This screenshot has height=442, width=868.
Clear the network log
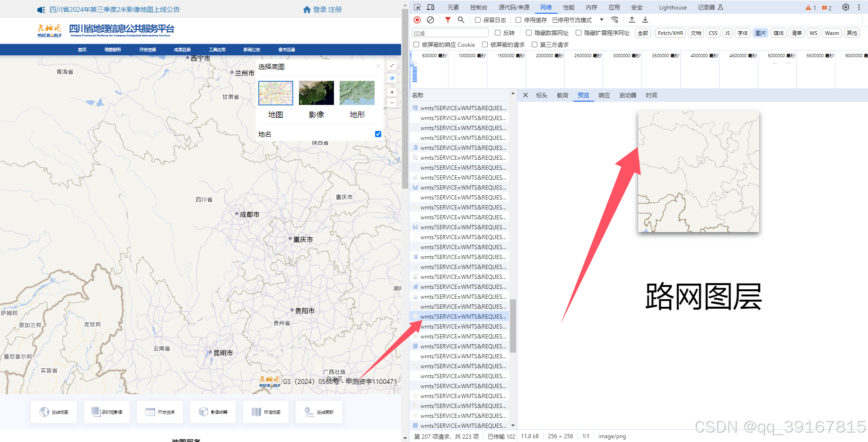430,20
